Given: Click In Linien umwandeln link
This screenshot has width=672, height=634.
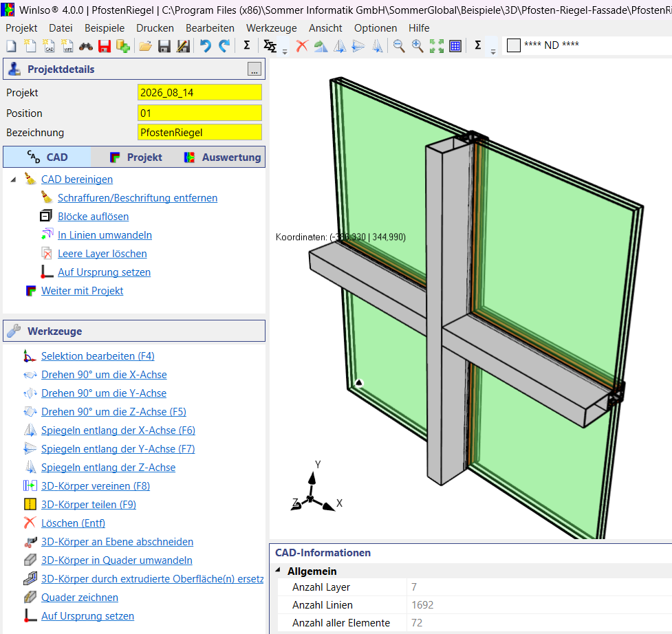Looking at the screenshot, I should tap(105, 235).
